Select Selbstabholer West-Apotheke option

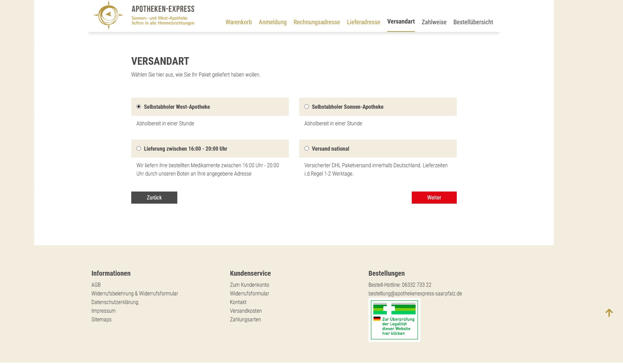[x=139, y=107]
